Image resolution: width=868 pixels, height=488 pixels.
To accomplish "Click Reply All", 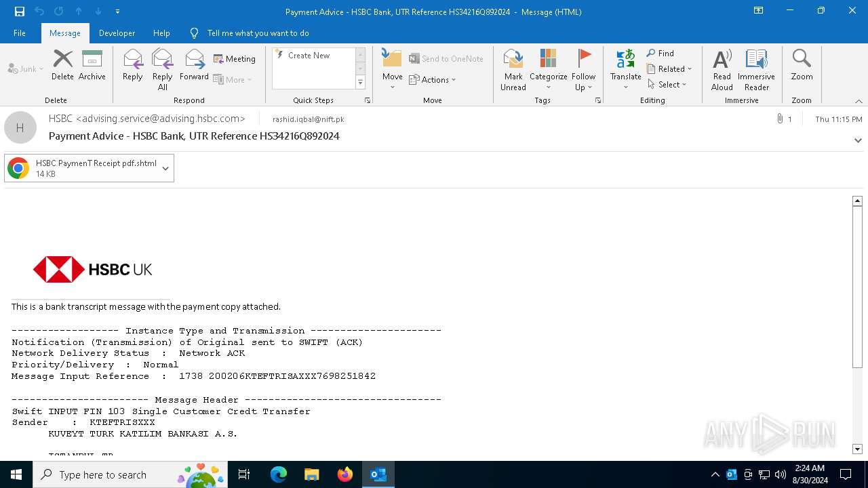I will [x=162, y=69].
